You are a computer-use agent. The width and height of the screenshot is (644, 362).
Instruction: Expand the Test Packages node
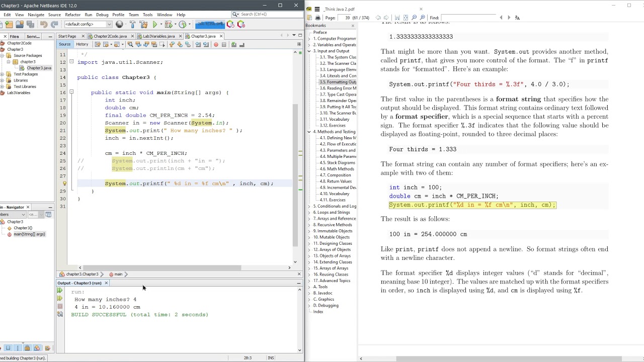click(x=3, y=74)
